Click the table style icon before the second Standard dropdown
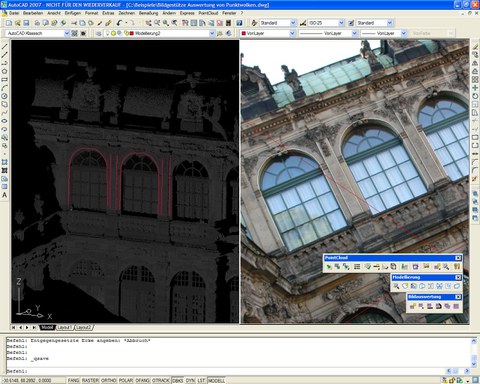The image size is (480, 384). (351, 23)
